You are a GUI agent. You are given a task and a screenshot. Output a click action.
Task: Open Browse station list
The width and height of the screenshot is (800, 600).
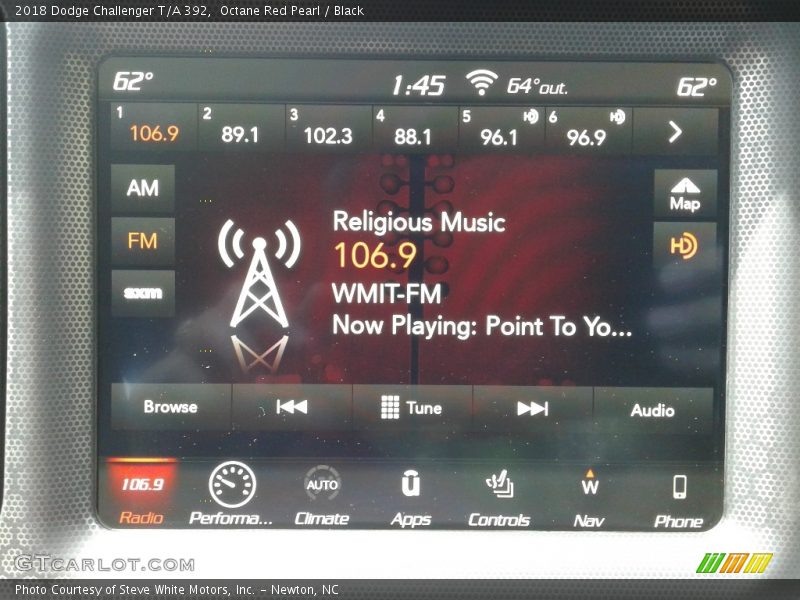tap(170, 407)
